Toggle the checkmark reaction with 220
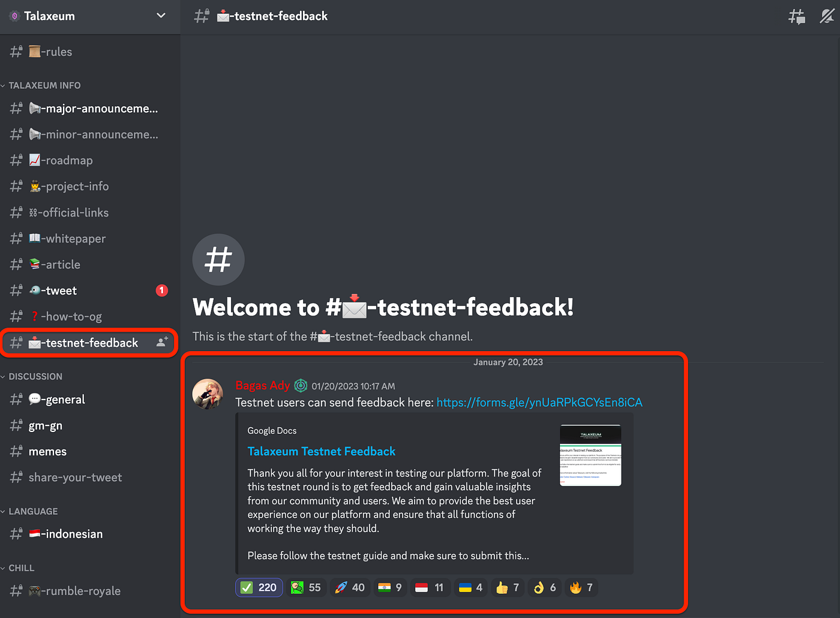The image size is (840, 618). (259, 587)
